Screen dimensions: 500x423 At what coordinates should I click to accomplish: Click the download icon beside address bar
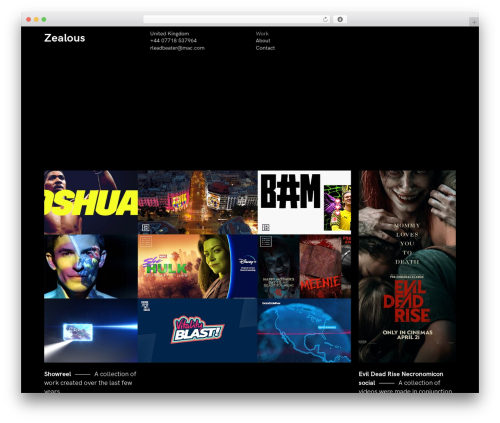tap(340, 19)
